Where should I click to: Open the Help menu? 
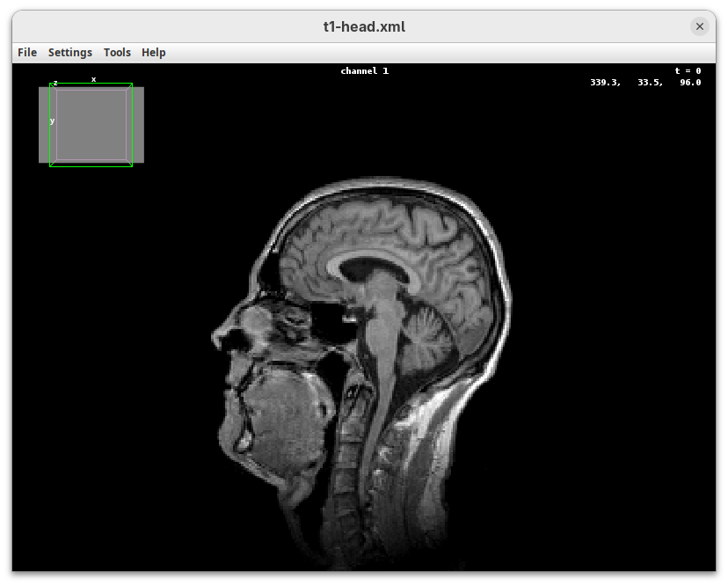click(x=154, y=53)
